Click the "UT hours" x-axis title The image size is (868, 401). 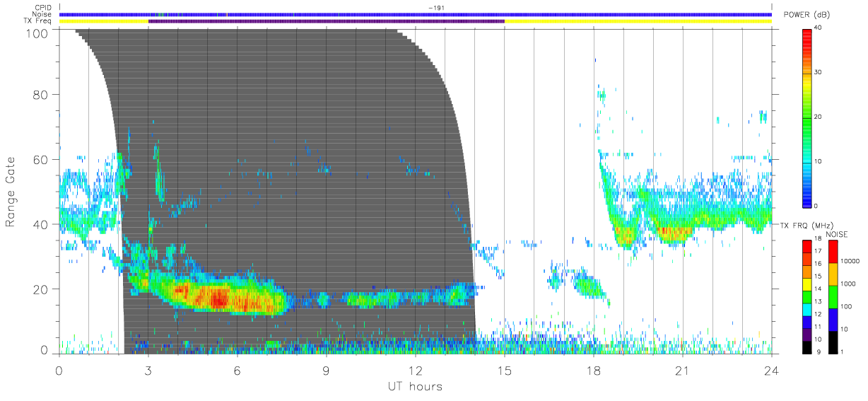click(414, 386)
